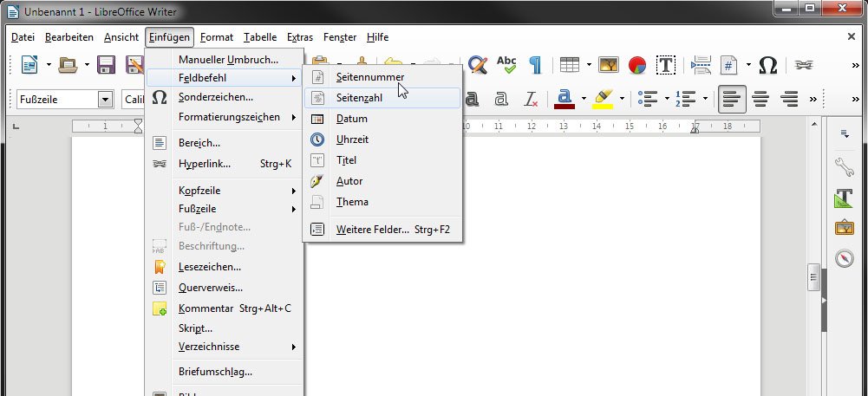Collapse the sidebar using the edge handle
868x396 pixels.
point(824,301)
